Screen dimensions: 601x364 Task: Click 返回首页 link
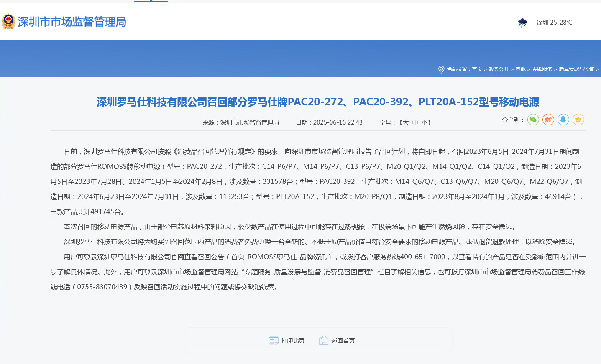pos(343,341)
